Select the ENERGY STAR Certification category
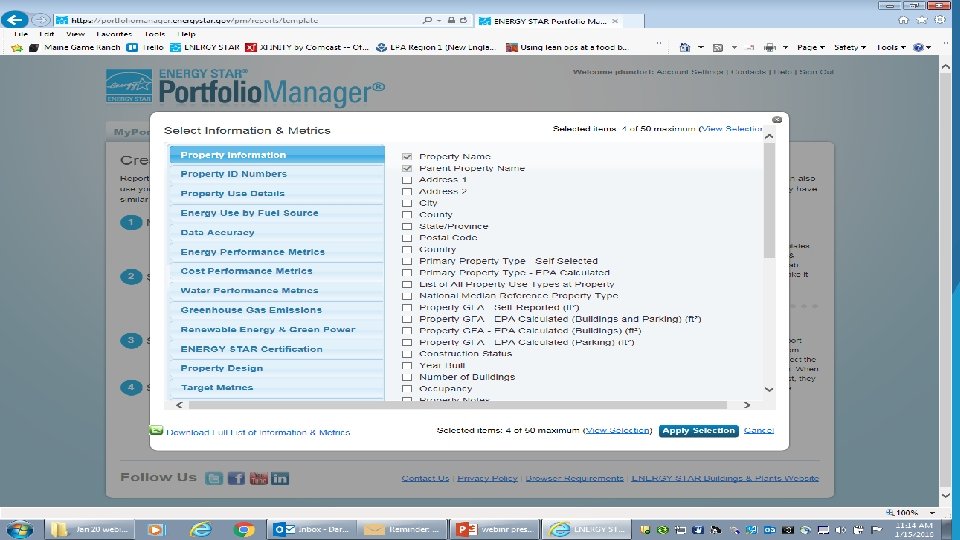Screen dimensions: 960x540 click(277, 349)
